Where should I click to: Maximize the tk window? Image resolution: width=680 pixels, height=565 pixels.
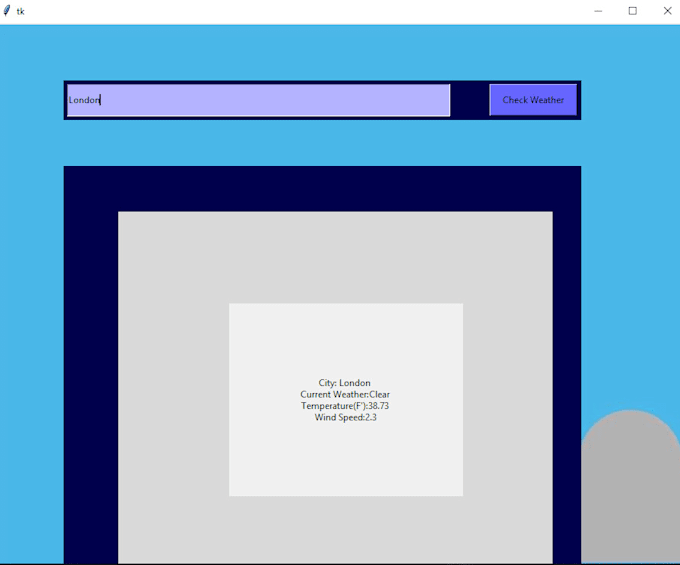[x=633, y=11]
